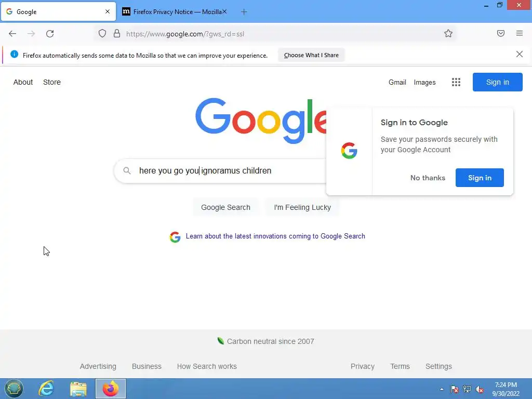
Task: Launch Internet Explorer from the taskbar
Action: tap(46, 389)
